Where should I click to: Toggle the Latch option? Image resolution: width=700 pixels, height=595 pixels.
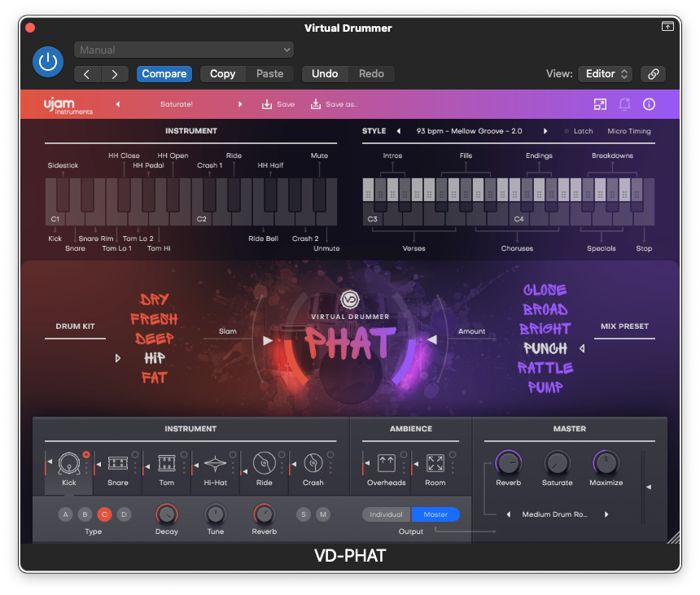(579, 131)
